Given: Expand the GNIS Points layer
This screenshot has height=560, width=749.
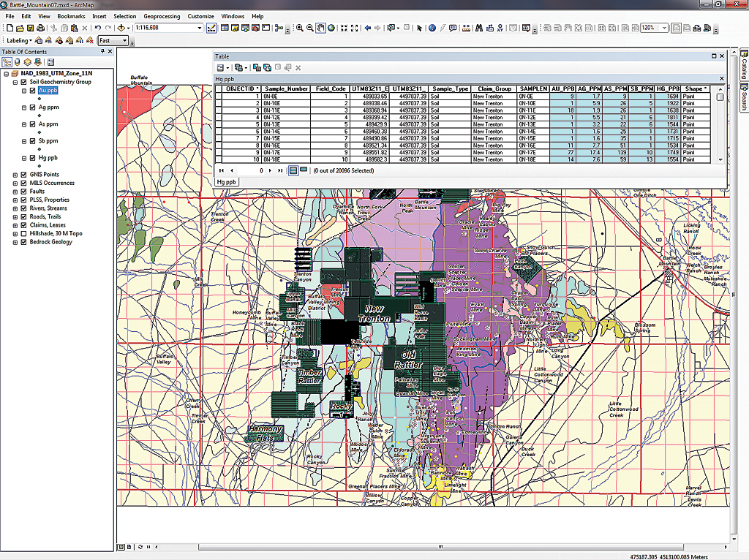Looking at the screenshot, I should click(15, 175).
